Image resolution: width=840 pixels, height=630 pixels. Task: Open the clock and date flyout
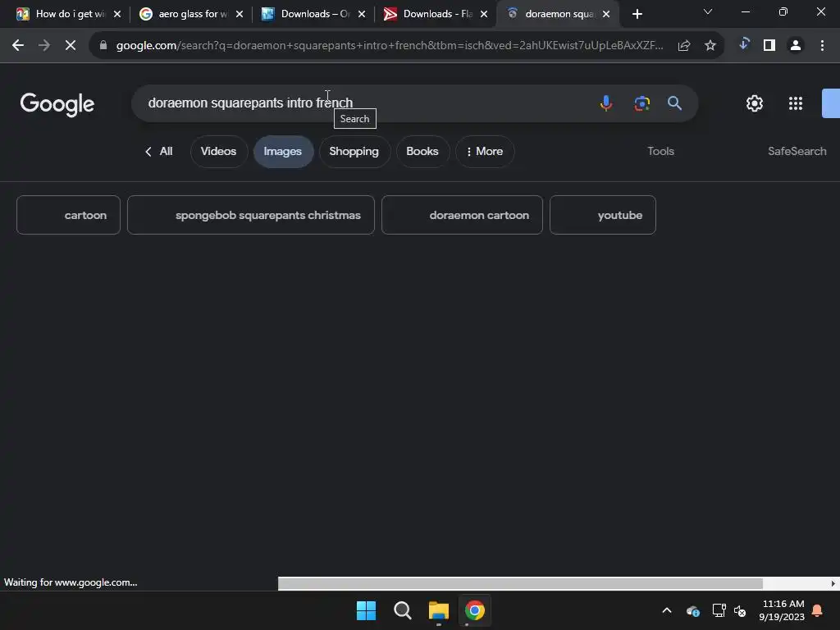pos(782,610)
